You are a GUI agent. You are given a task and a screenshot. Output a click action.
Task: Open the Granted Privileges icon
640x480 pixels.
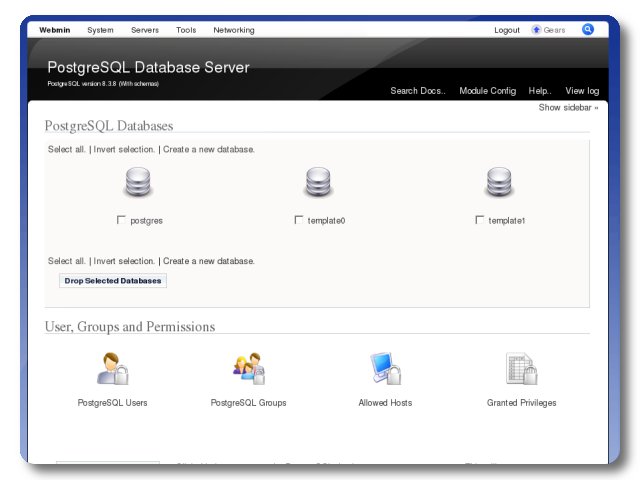(x=521, y=369)
